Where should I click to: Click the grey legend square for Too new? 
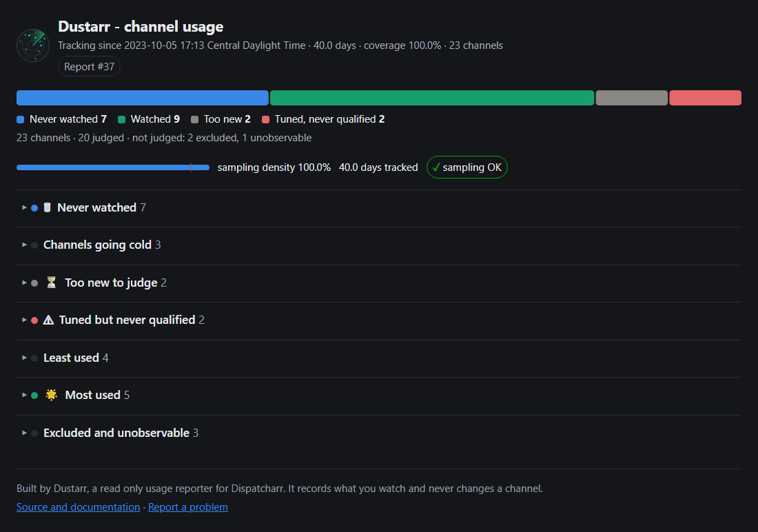point(194,119)
